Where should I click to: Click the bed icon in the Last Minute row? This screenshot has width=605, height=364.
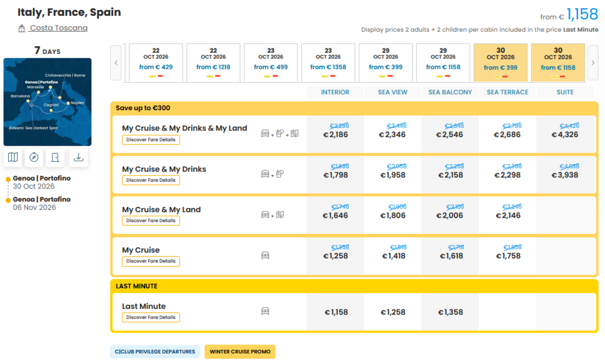pos(265,311)
